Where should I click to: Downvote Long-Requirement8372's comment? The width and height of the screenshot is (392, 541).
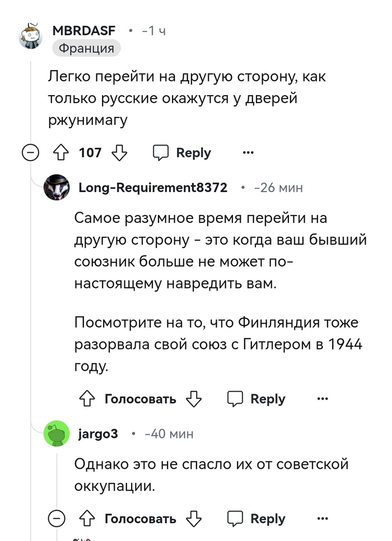pyautogui.click(x=193, y=399)
